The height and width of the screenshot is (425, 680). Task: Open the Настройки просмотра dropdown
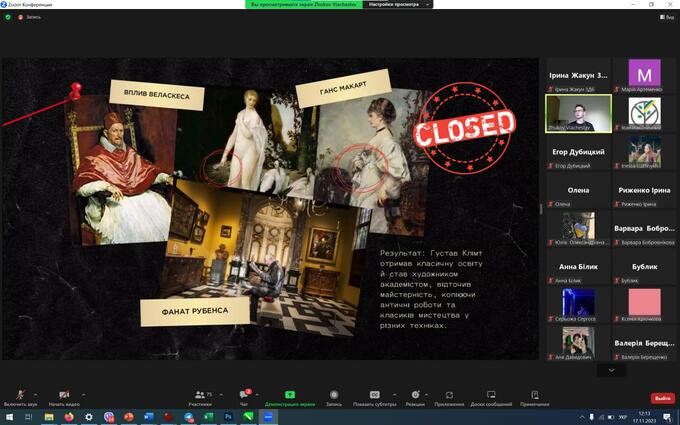398,4
